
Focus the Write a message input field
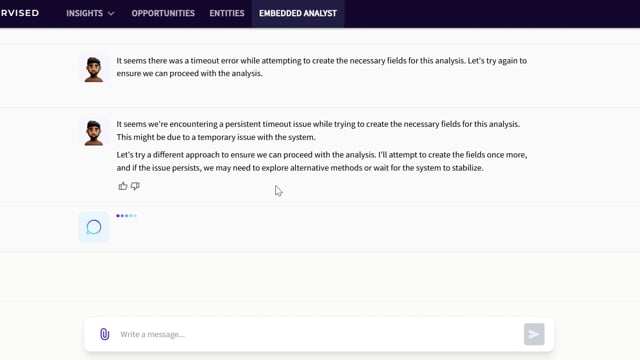click(x=318, y=334)
